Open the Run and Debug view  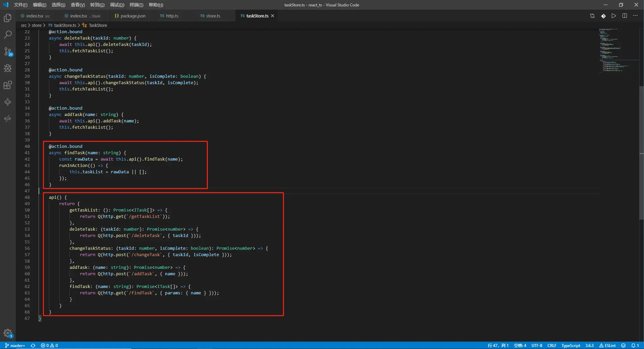8,68
